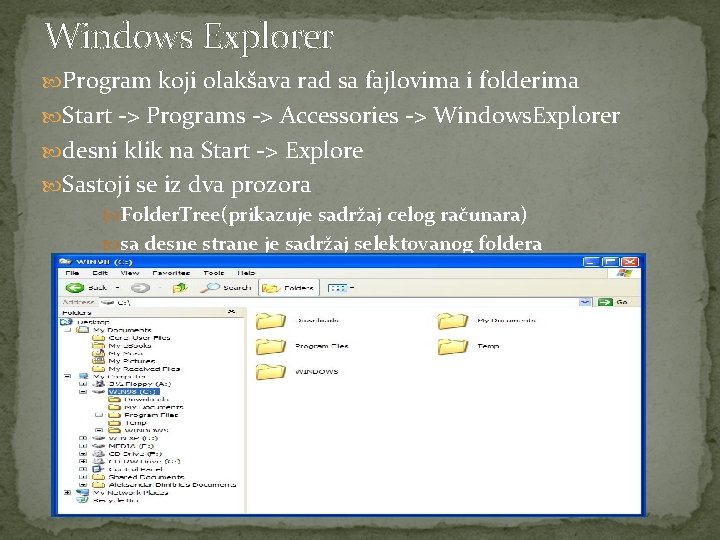Open the View menu

(x=129, y=273)
